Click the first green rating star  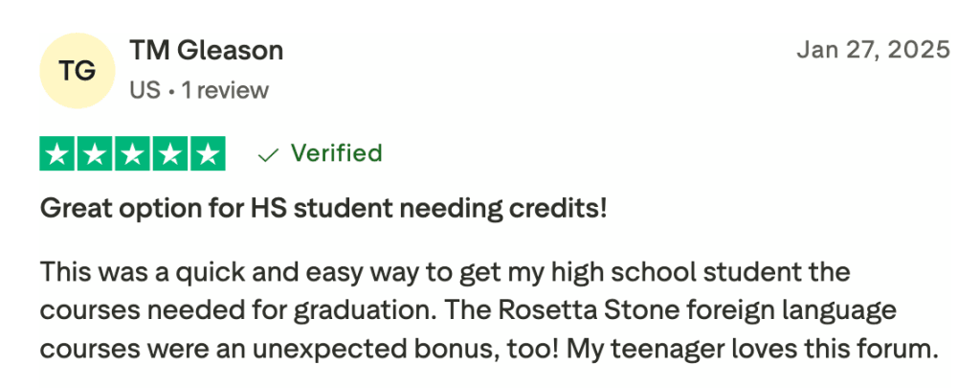[57, 154]
